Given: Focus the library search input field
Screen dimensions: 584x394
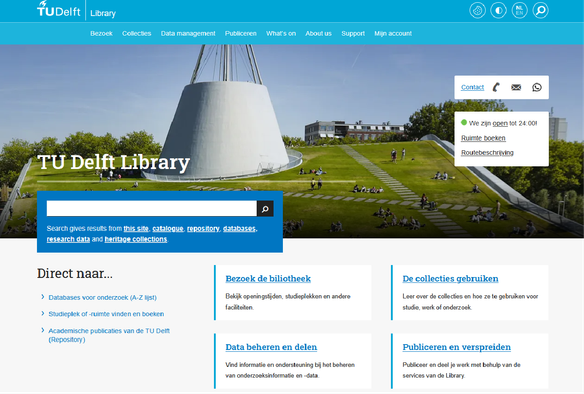Looking at the screenshot, I should [x=152, y=209].
